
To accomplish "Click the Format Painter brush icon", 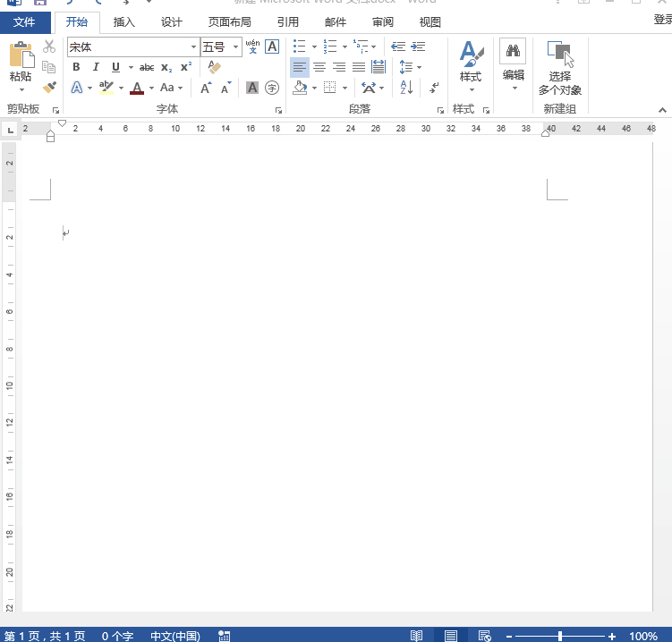I will 49,88.
